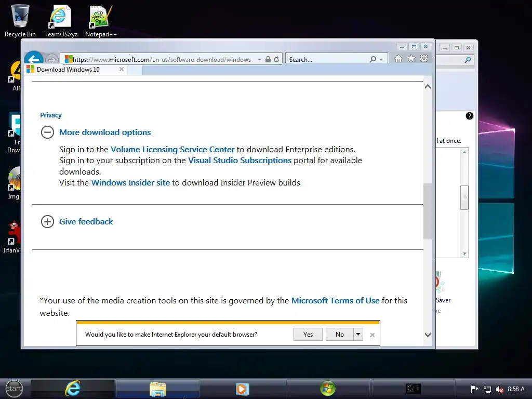Click the Internet Explorer taskbar icon
This screenshot has width=532, height=399.
73,389
